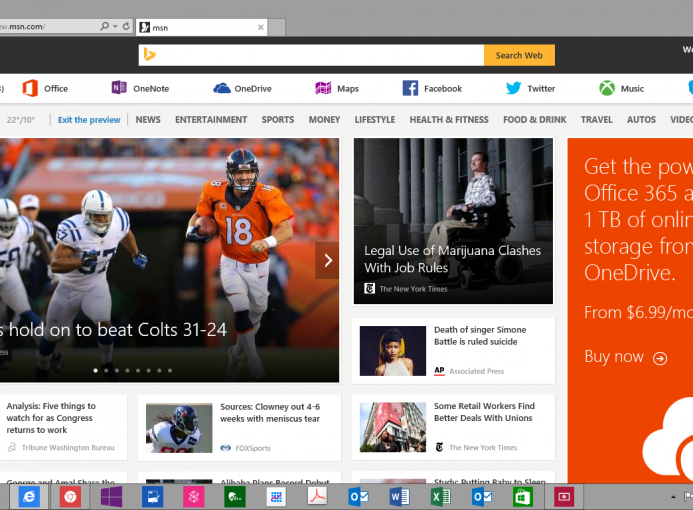693x510 pixels.
Task: Show hidden system tray icons arrow
Action: [x=673, y=497]
